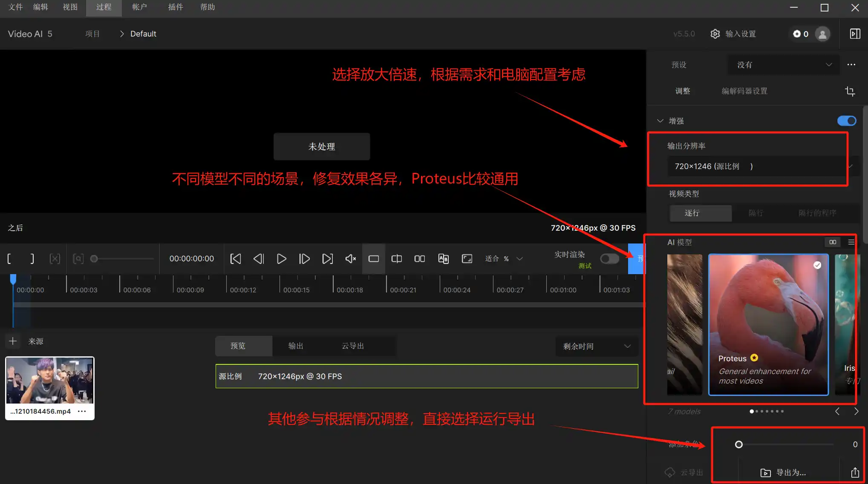The height and width of the screenshot is (484, 868).
Task: Select the single view layout
Action: 374,258
